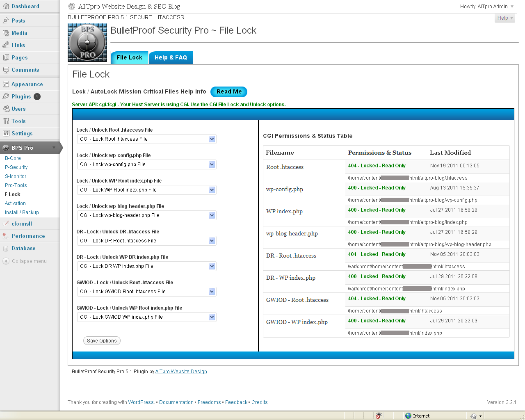Click the privacy eye icon in status bar
The width and height of the screenshot is (525, 420).
click(x=379, y=415)
